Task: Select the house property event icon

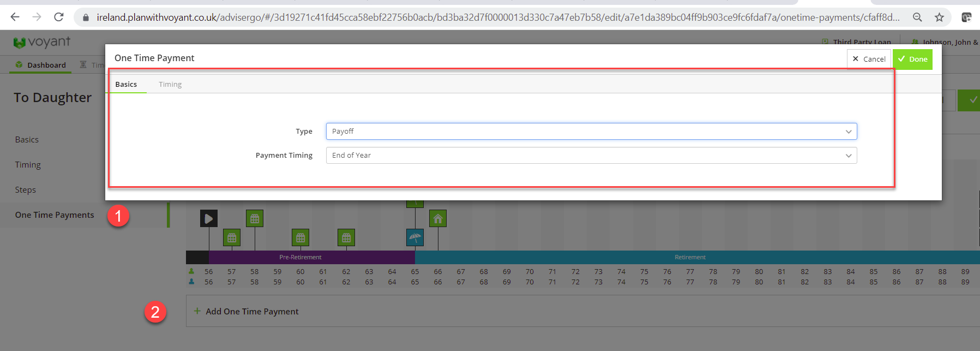Action: [438, 219]
